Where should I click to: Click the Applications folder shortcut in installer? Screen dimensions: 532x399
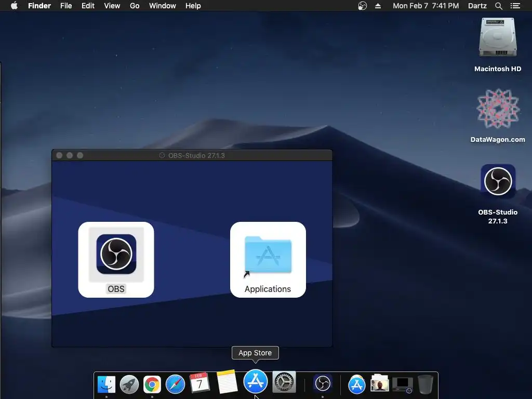(268, 255)
